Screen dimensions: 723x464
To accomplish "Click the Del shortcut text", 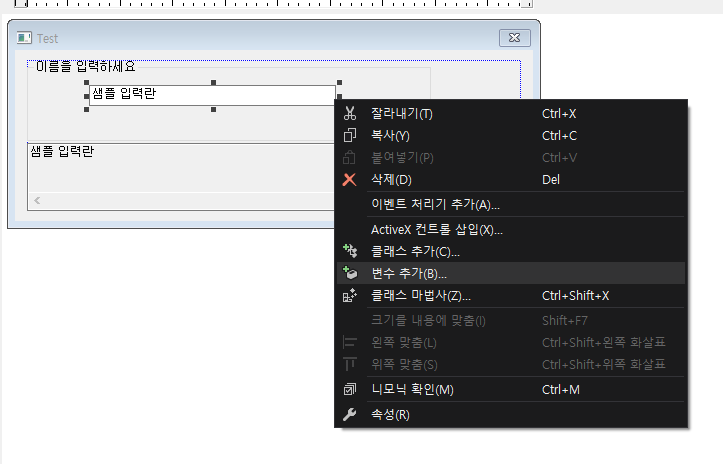I will [551, 179].
